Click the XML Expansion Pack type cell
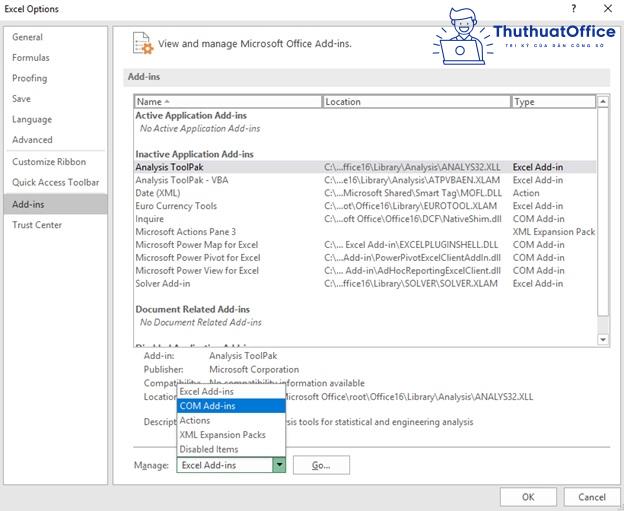The height and width of the screenshot is (511, 624). coord(554,232)
